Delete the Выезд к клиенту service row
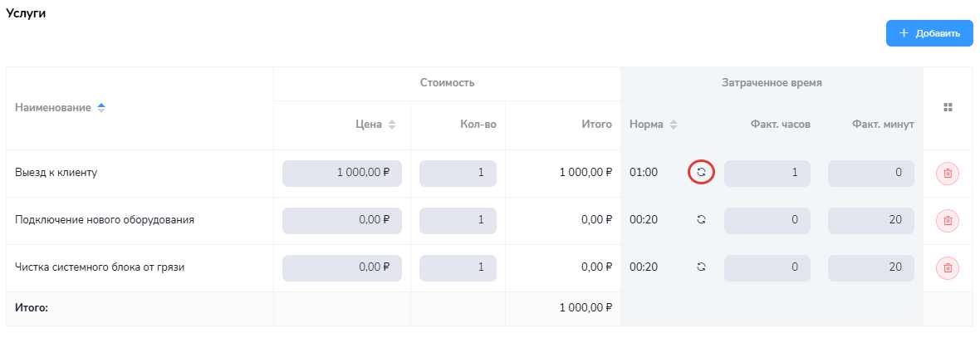Viewport: 980px width, 343px height. (x=948, y=174)
